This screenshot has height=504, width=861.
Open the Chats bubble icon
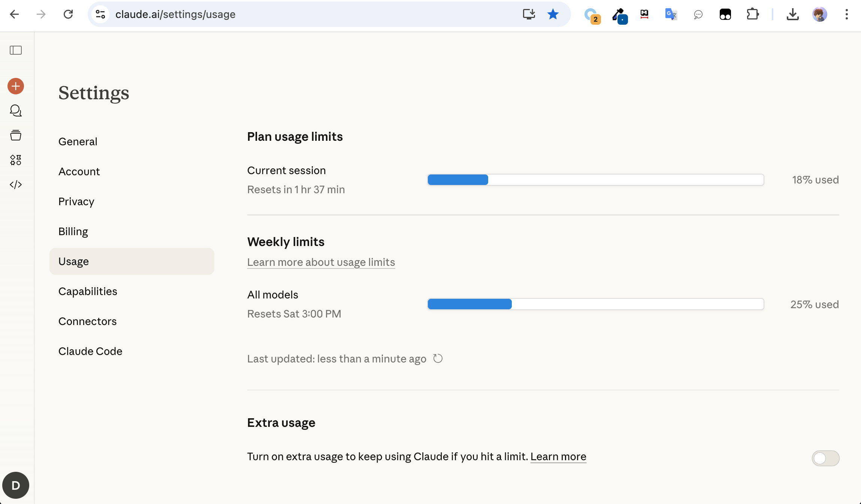tap(16, 110)
